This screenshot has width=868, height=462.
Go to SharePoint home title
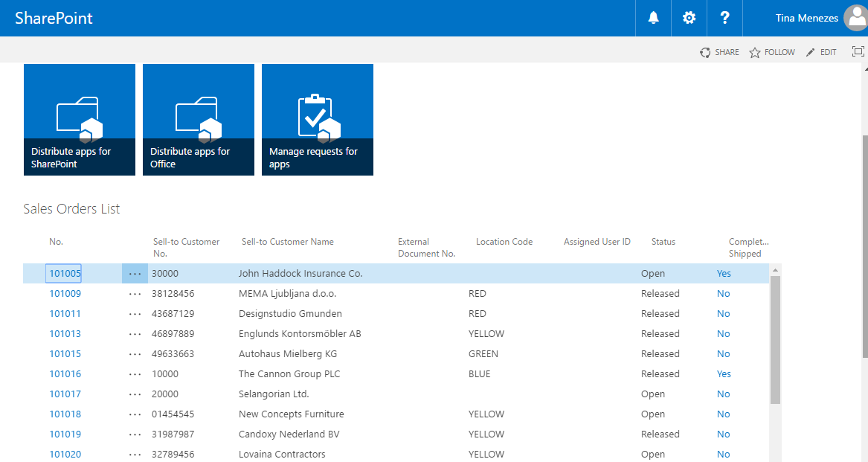[54, 19]
